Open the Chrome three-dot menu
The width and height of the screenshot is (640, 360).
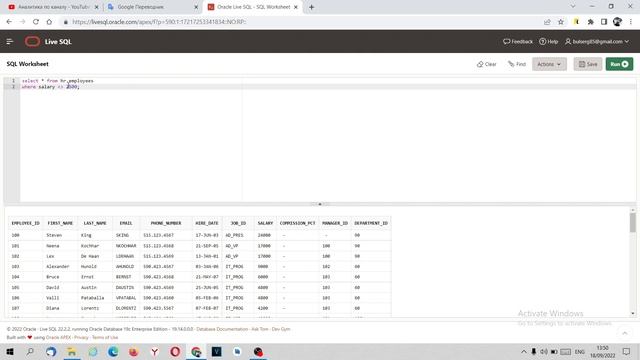click(631, 22)
